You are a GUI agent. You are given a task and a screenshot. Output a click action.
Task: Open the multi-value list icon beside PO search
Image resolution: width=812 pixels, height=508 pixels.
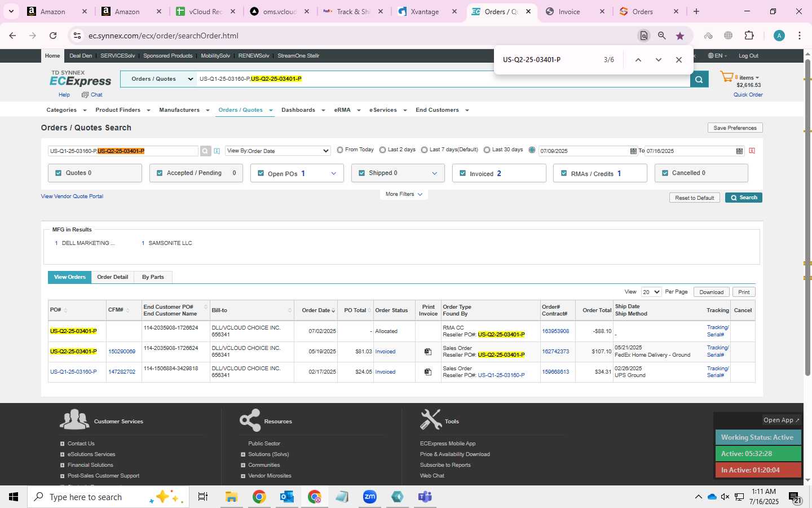pos(217,151)
